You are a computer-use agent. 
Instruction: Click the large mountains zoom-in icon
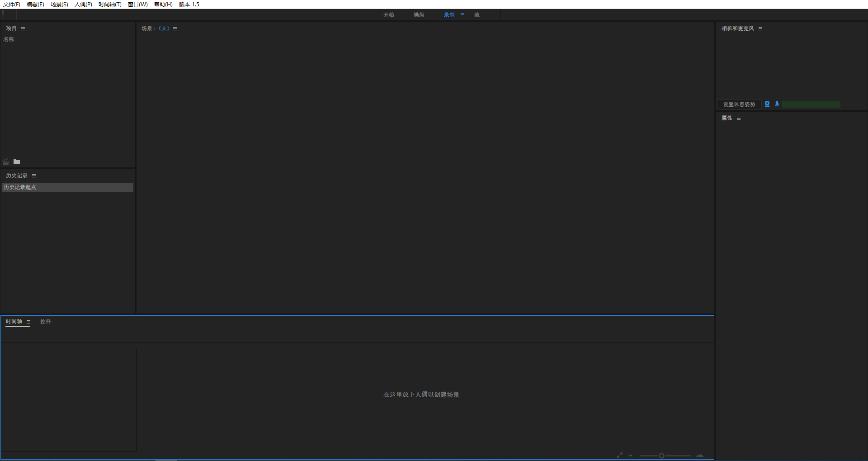pyautogui.click(x=700, y=456)
